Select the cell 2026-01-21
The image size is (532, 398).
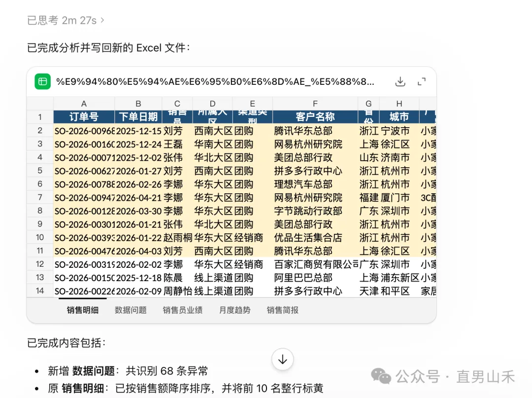point(138,224)
